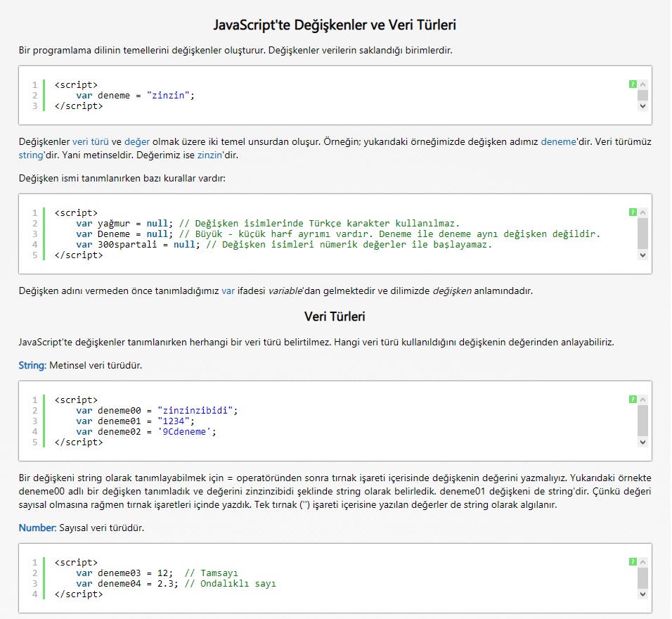Click the code line var deneme00 = "zinzinzibidi";
Image resolution: width=672 pixels, height=619 pixels.
click(x=157, y=410)
